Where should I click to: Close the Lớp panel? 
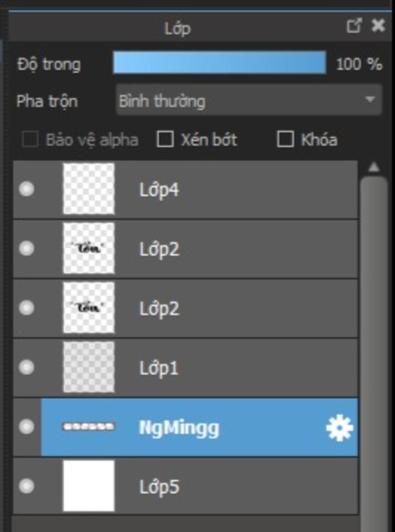[378, 26]
